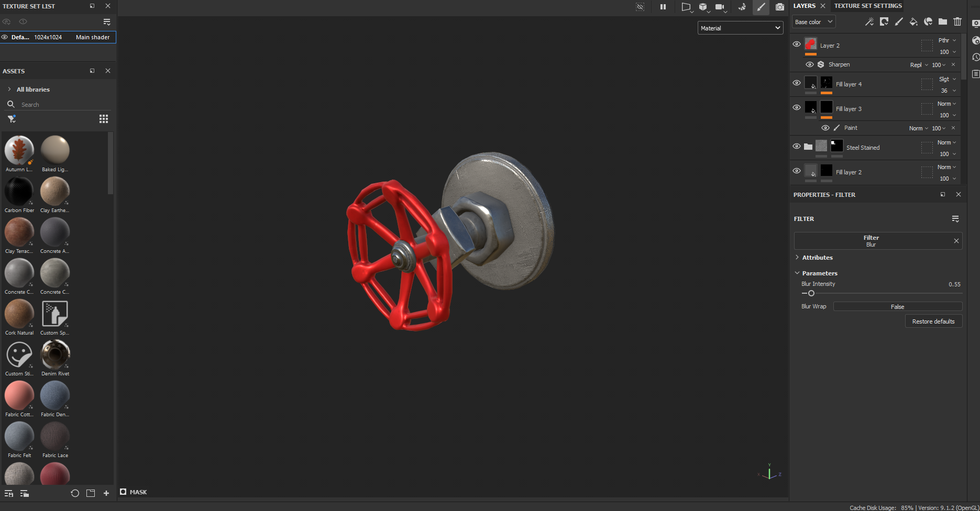Switch assets to grid view icon
Screen dimensions: 980x511
pyautogui.click(x=104, y=119)
